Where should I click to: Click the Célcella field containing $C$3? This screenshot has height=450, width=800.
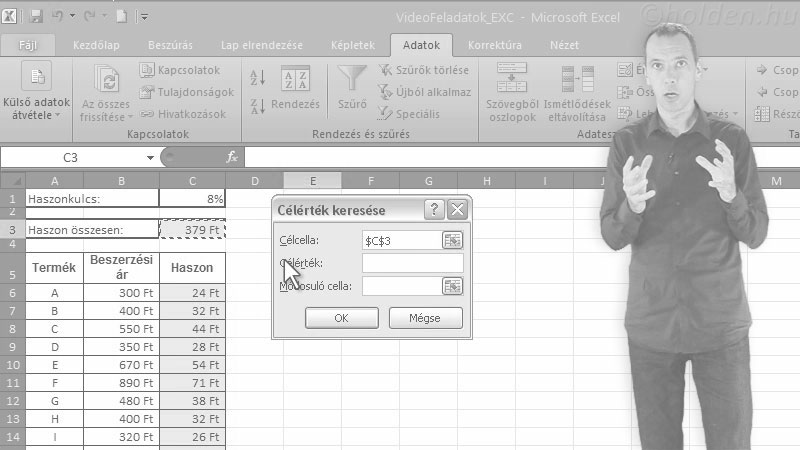[402, 240]
